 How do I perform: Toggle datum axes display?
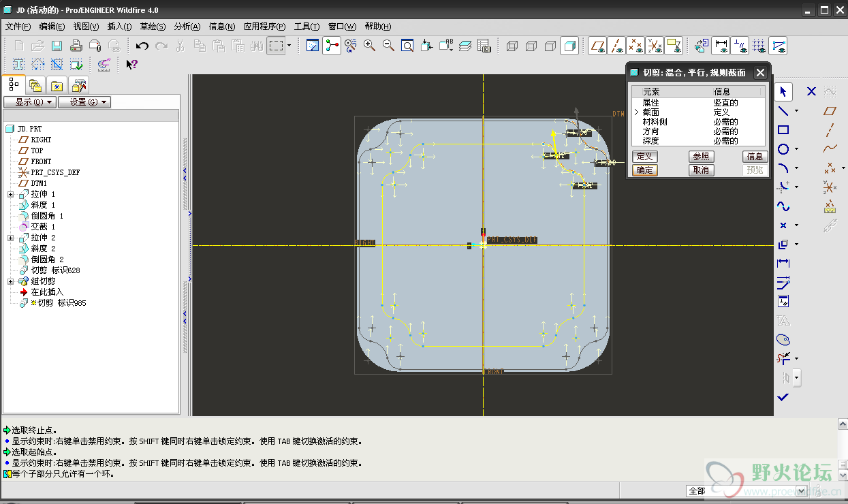coord(616,46)
